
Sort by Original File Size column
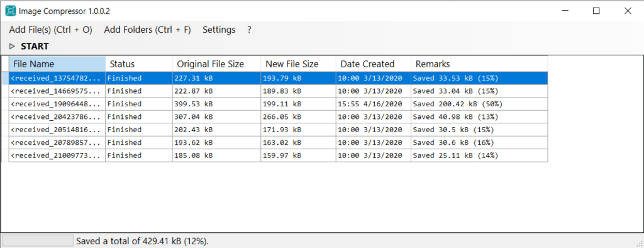tap(216, 64)
